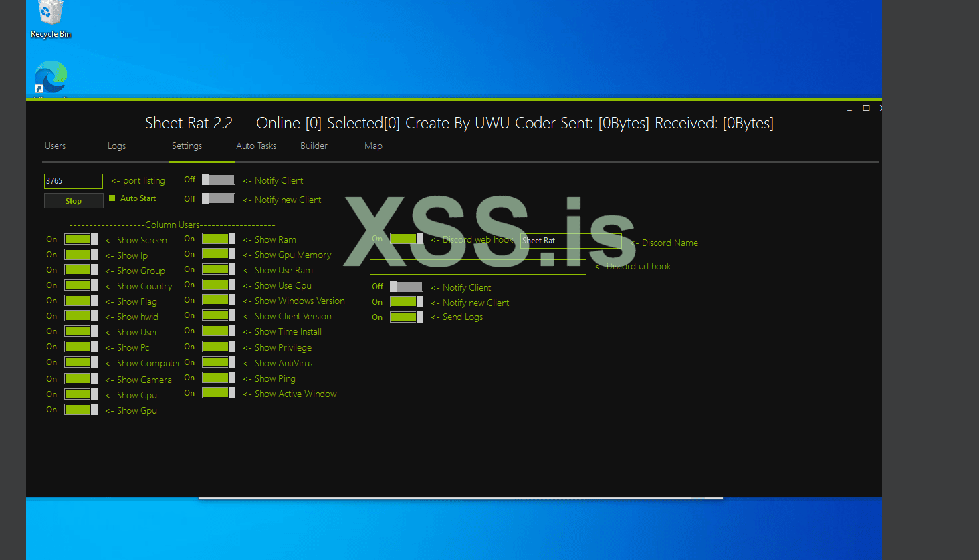This screenshot has width=979, height=560.
Task: Toggle the Show Flag switch
Action: pyautogui.click(x=81, y=301)
